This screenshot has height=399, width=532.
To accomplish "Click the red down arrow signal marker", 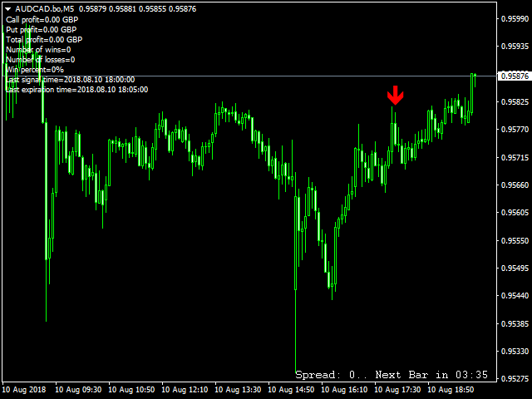I will [396, 96].
